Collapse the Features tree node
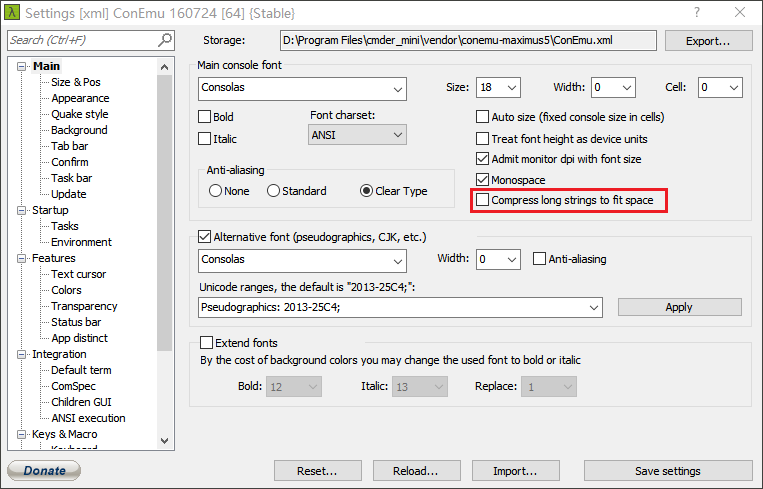763x489 pixels. 21,258
